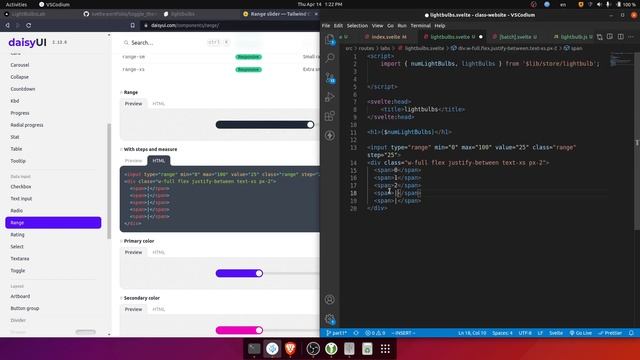Select HTML tab under Primary color section

click(x=158, y=252)
